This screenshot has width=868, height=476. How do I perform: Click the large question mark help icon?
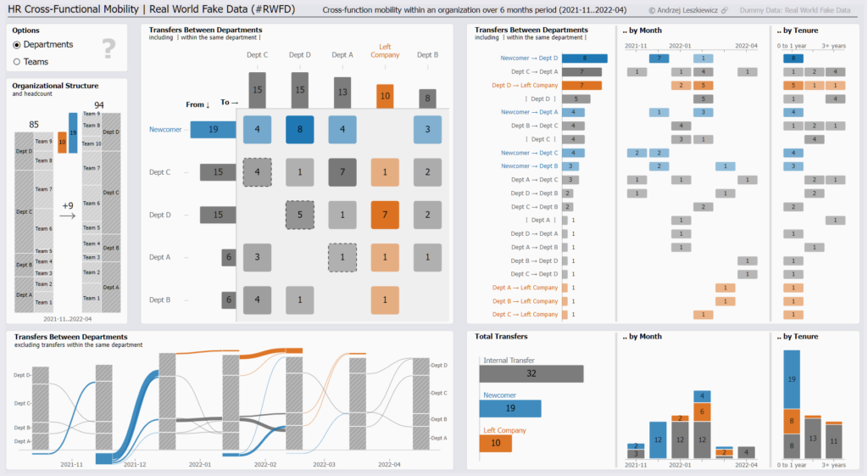(108, 49)
